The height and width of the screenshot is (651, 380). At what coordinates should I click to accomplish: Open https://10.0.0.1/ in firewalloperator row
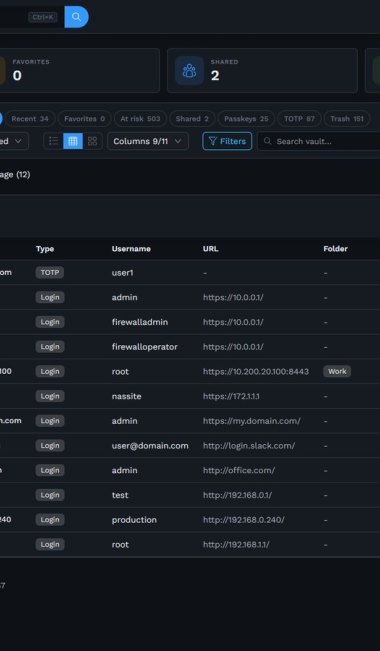pyautogui.click(x=233, y=347)
